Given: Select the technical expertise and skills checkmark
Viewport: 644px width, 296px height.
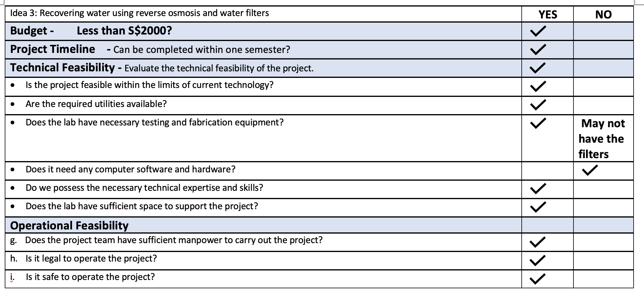Looking at the screenshot, I should point(538,188).
